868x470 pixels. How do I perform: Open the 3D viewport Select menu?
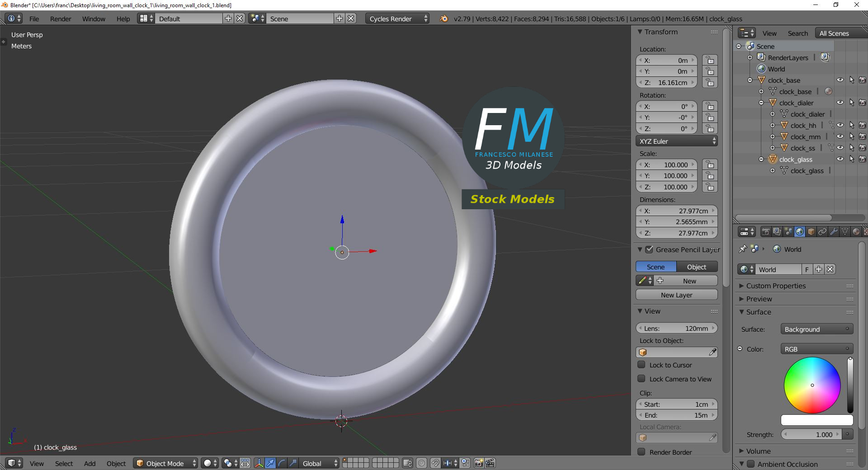coord(64,464)
